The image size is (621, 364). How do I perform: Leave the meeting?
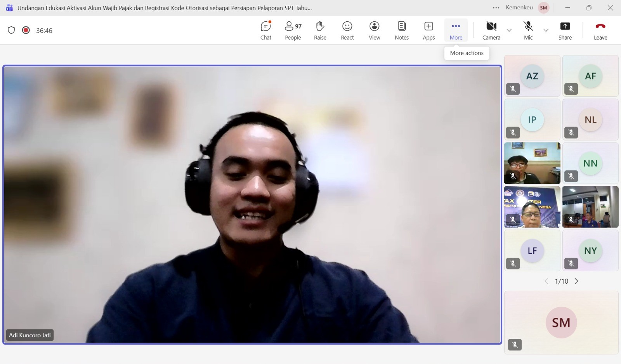(600, 30)
